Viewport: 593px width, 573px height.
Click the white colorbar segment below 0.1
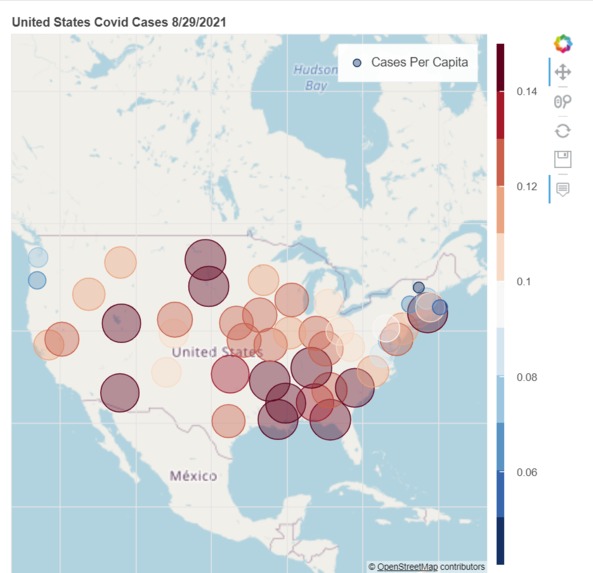(x=500, y=304)
